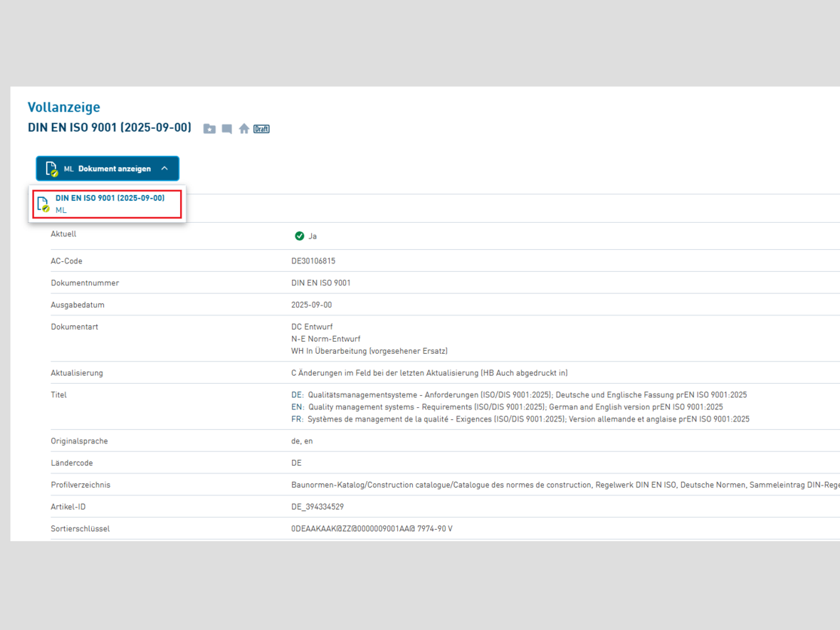Click the document icon in the dropdown entry
Viewport: 840px width, 630px height.
(x=43, y=204)
